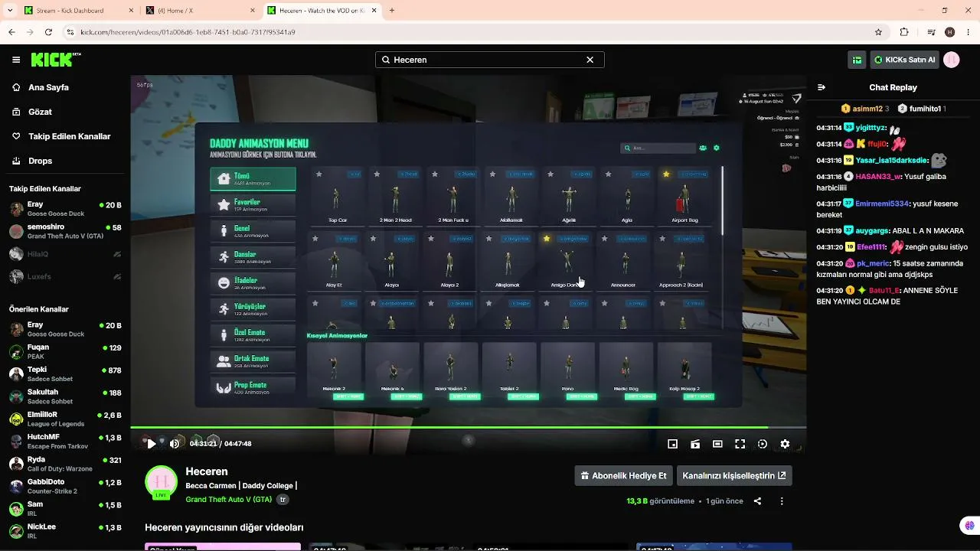Open the green dashboard icon button

(857, 60)
